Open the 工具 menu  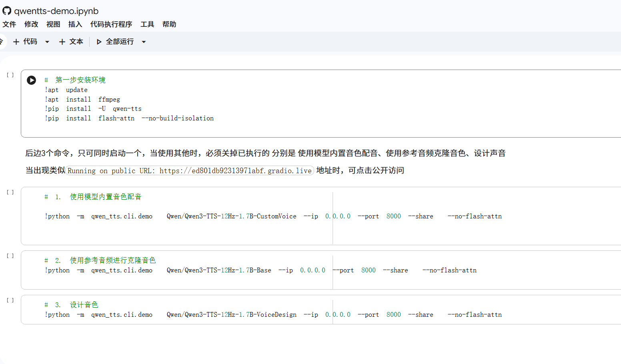click(147, 24)
